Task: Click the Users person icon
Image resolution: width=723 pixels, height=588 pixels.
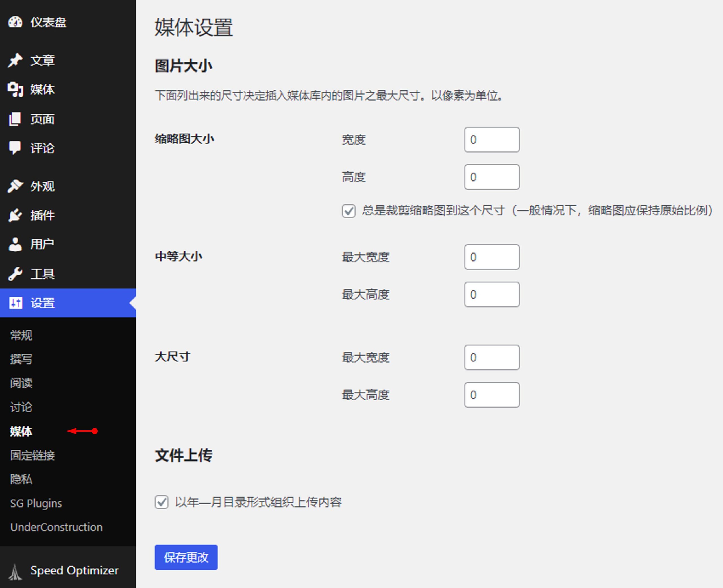Action: click(15, 244)
